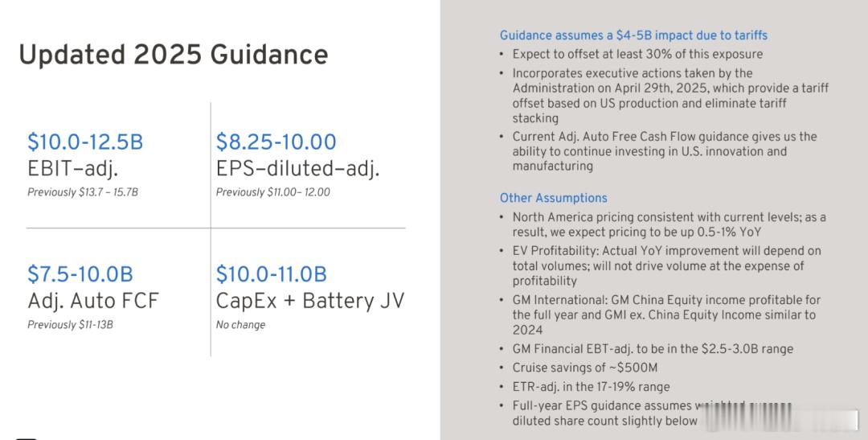
Task: Click the CapEx + Battery JV label
Action: 310,300
